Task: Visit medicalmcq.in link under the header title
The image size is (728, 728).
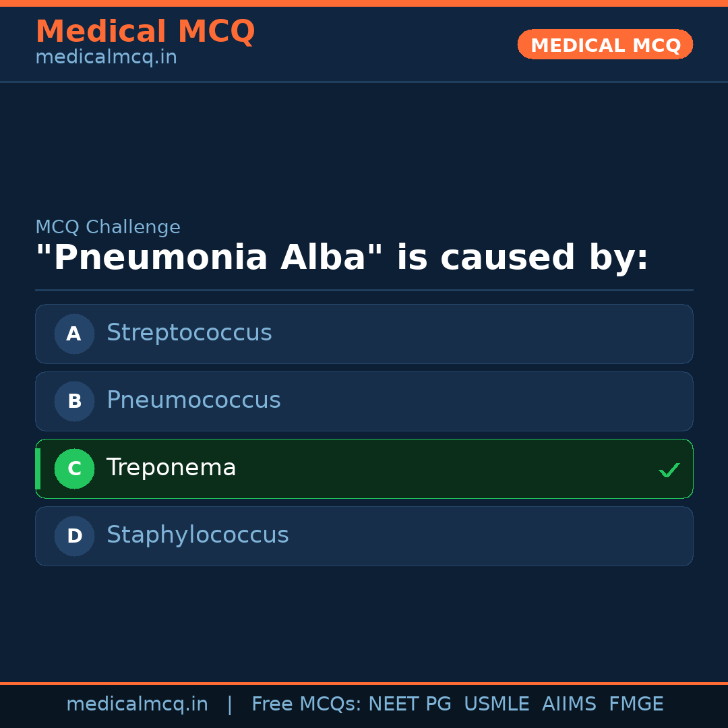Action: [x=106, y=58]
